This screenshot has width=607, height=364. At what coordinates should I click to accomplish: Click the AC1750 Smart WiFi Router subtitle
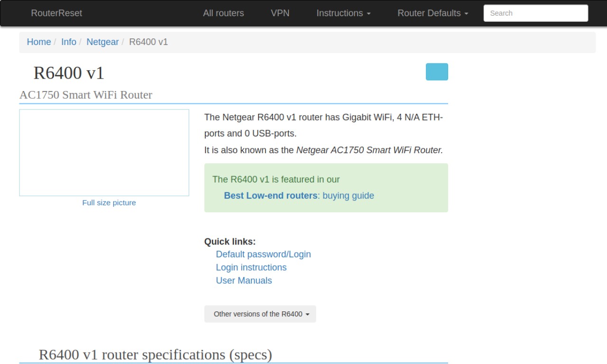coord(86,95)
